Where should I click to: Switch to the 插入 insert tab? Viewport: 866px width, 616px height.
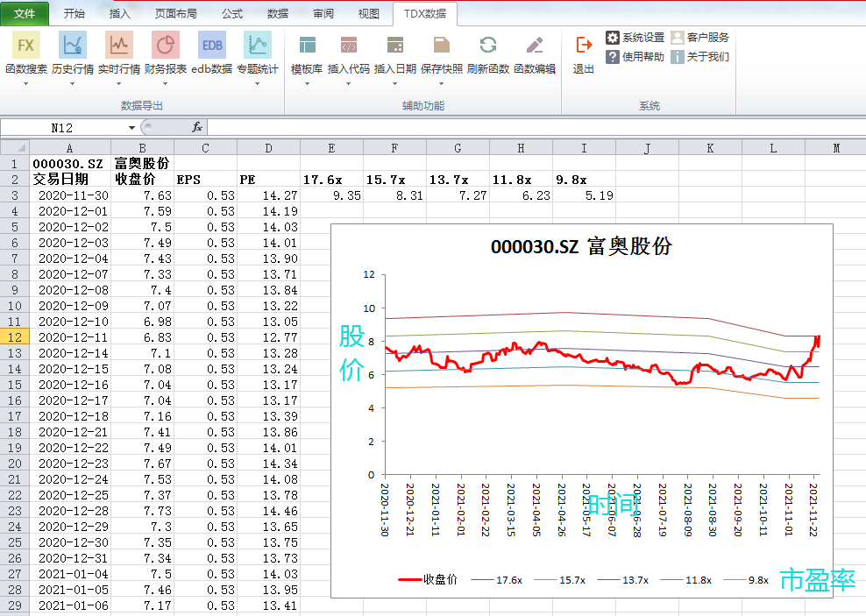pos(119,14)
